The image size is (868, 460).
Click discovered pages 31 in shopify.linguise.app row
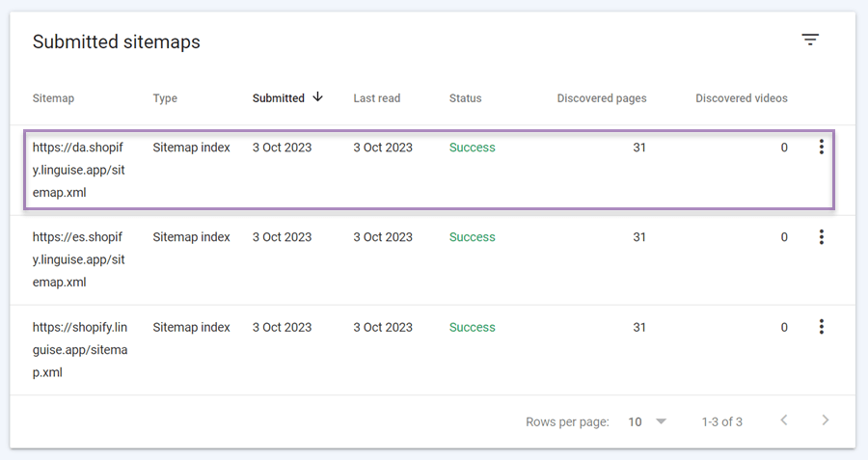click(639, 327)
